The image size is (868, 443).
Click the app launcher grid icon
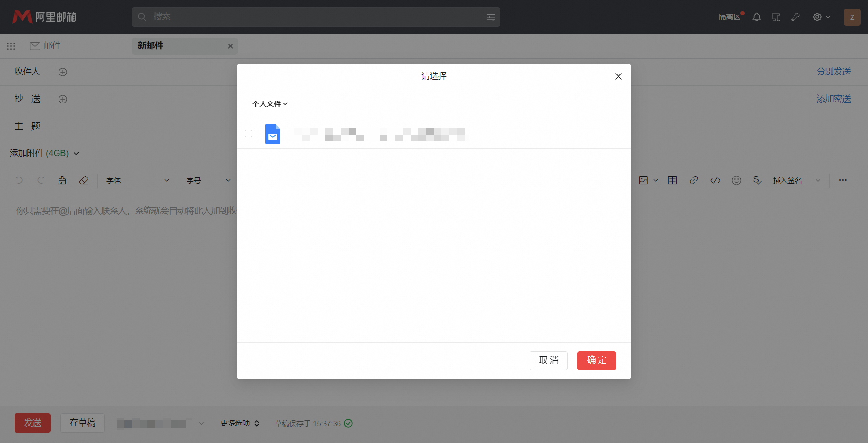[11, 46]
